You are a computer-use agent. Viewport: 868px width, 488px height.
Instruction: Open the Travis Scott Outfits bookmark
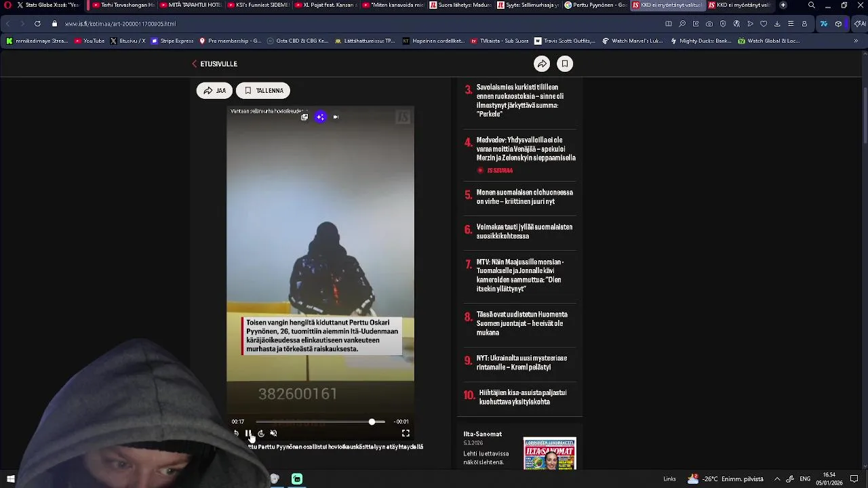[x=564, y=41]
